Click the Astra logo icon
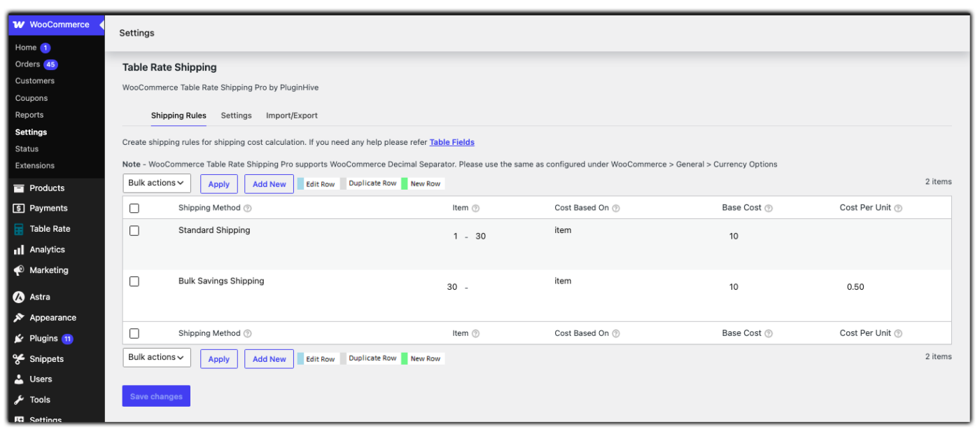The width and height of the screenshot is (980, 434). (19, 297)
